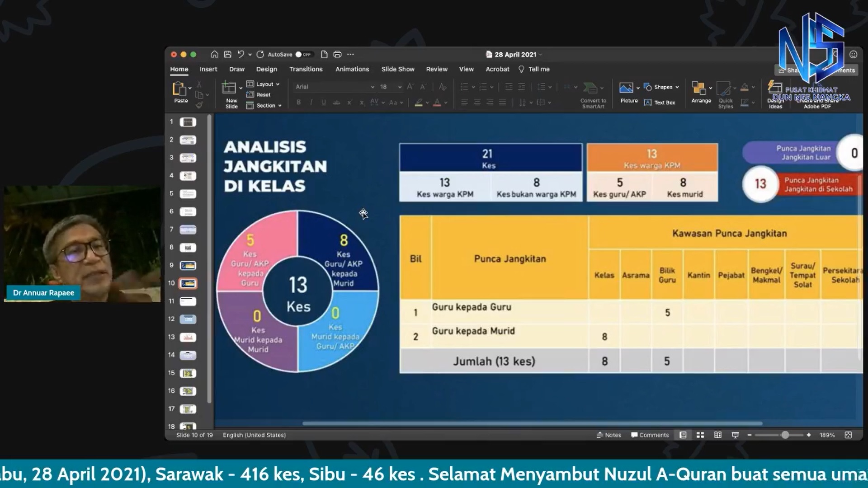Viewport: 868px width, 488px height.
Task: Toggle the Notes pane
Action: 609,435
